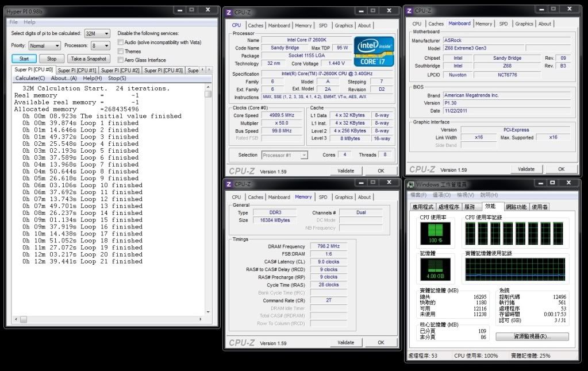Select the Super PI [CPU #3] tab

pos(163,70)
